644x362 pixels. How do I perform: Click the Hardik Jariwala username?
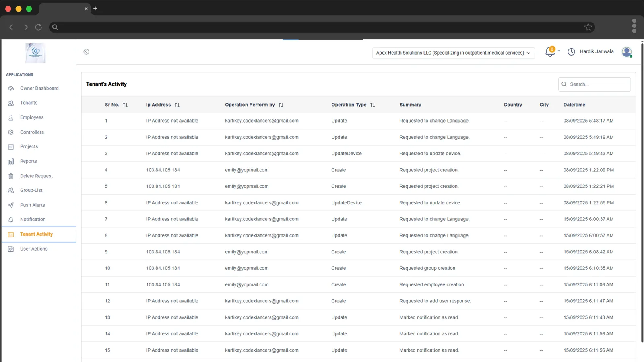[x=597, y=52]
